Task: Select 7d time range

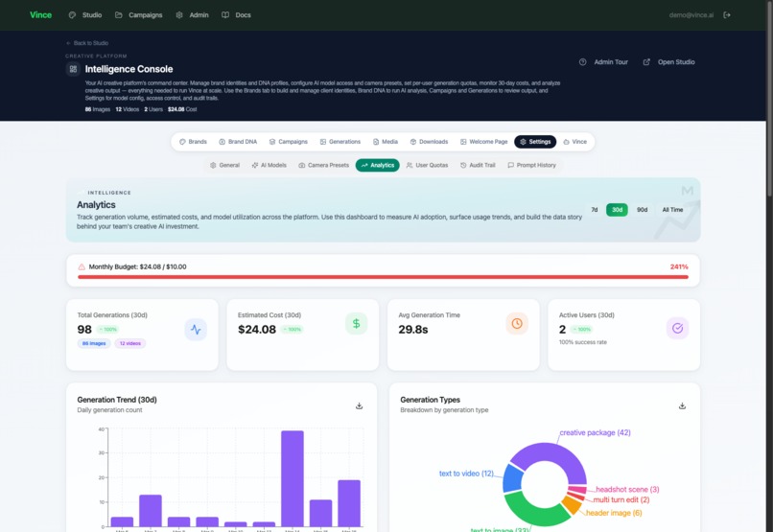Action: (x=594, y=210)
